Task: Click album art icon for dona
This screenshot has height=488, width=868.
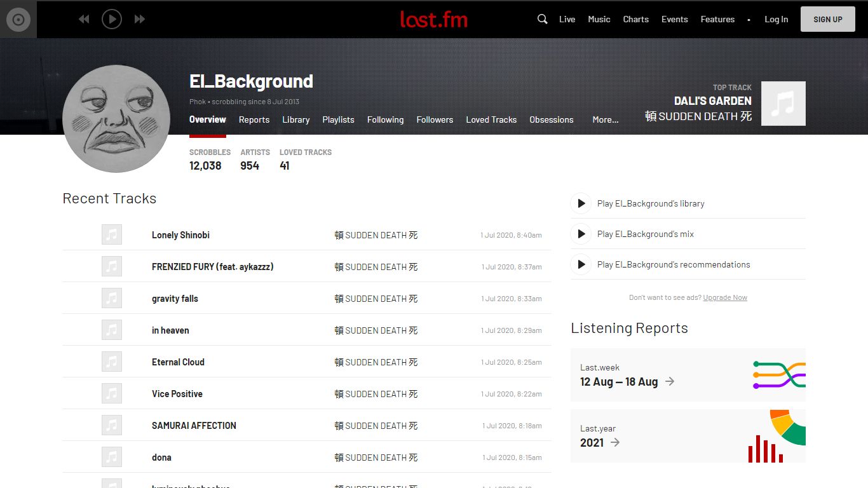Action: (x=112, y=457)
